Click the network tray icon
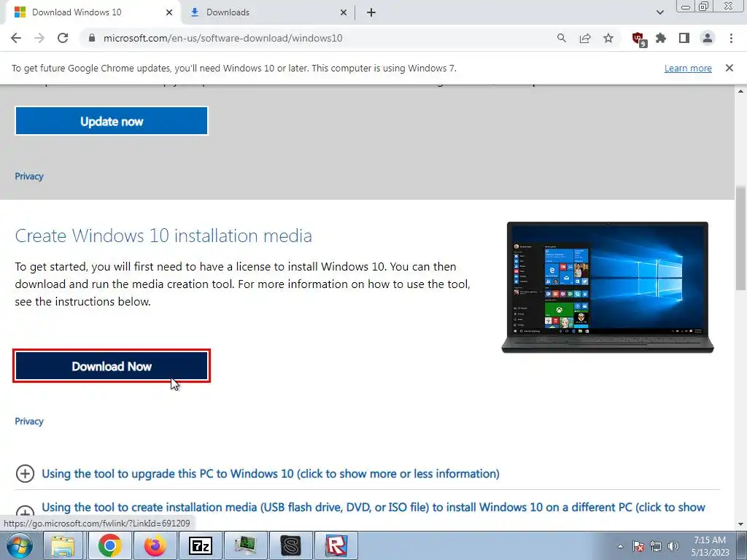Screen dimensions: 747x560 point(656,547)
